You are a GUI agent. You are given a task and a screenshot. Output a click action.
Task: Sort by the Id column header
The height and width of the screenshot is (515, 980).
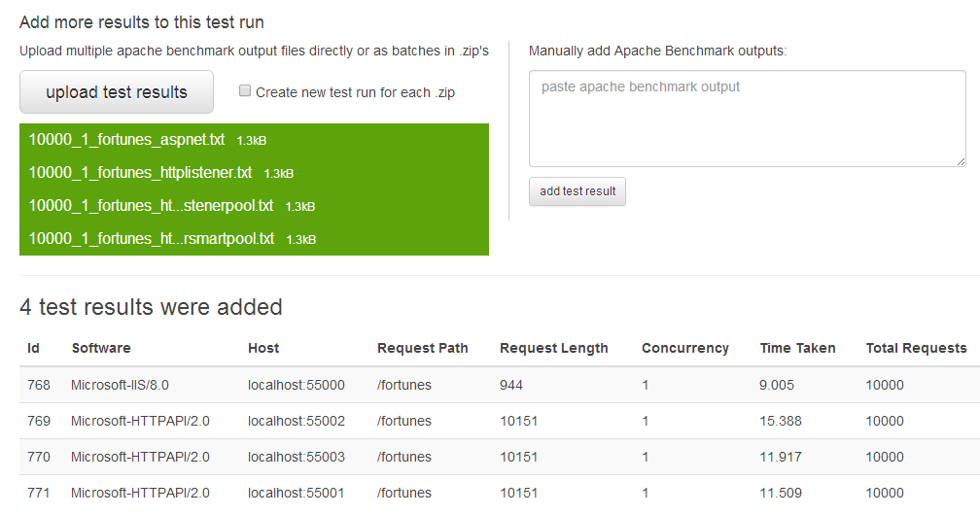(34, 348)
